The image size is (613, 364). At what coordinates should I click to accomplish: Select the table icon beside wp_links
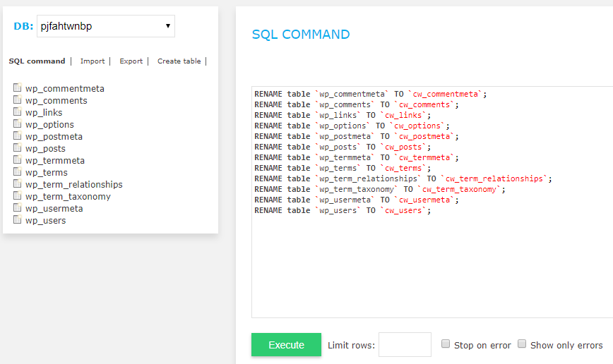[17, 111]
